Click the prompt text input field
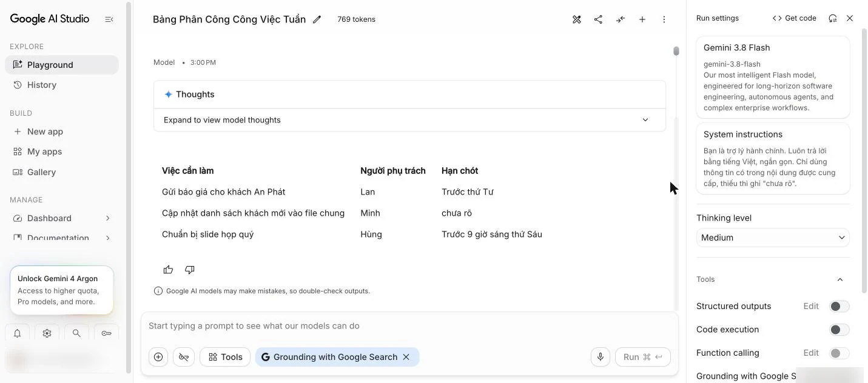This screenshot has width=868, height=383. [409, 326]
